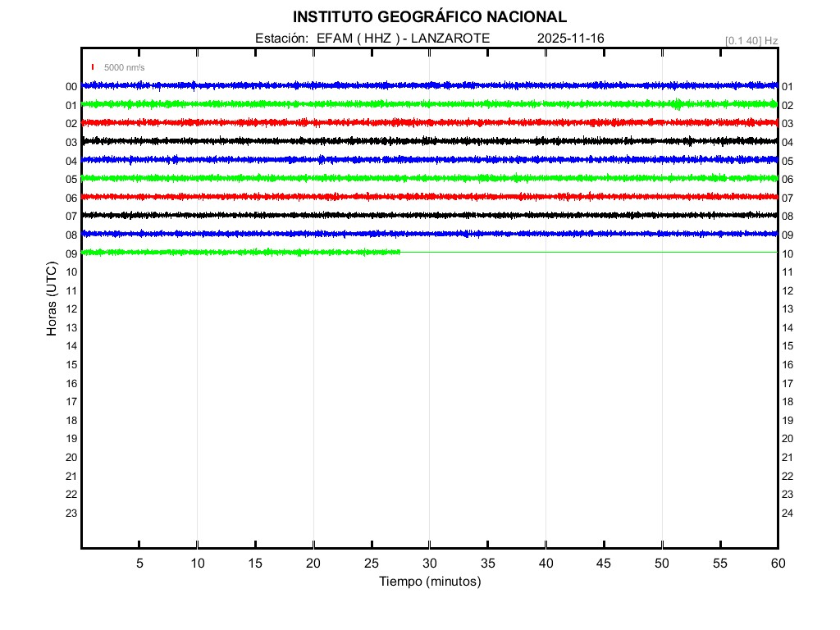Click the 45-minute tick on time axis
The width and height of the screenshot is (840, 630).
click(x=604, y=564)
